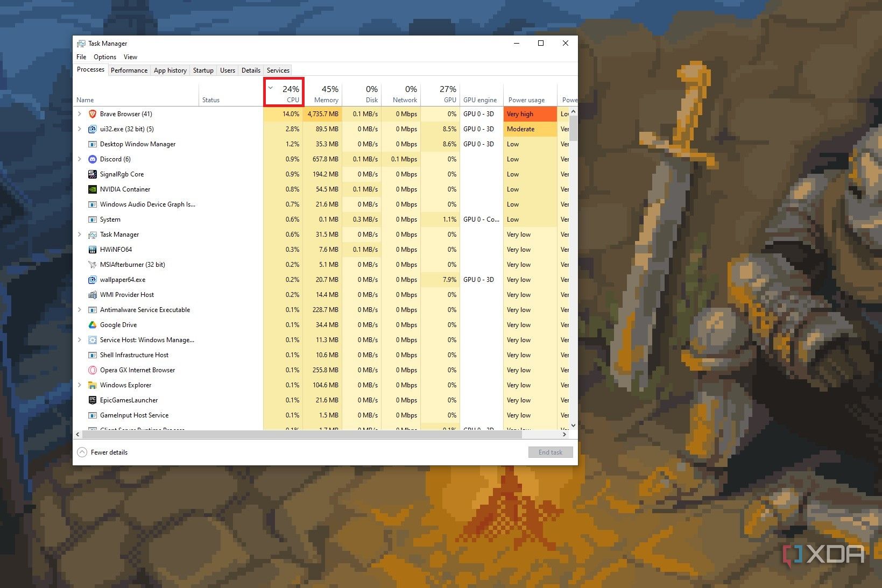Click the Service Host gear icon
Viewport: 882px width, 588px height.
(x=92, y=340)
